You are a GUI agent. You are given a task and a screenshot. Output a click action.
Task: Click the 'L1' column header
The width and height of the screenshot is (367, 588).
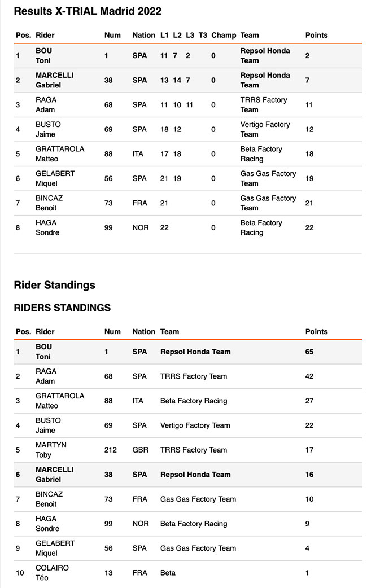tap(164, 35)
